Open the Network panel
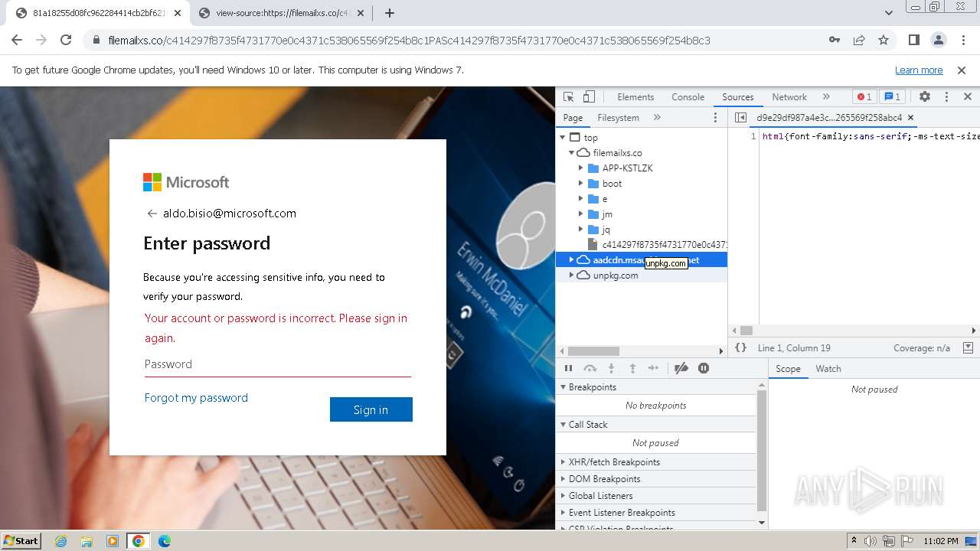The image size is (980, 551). coord(789,97)
